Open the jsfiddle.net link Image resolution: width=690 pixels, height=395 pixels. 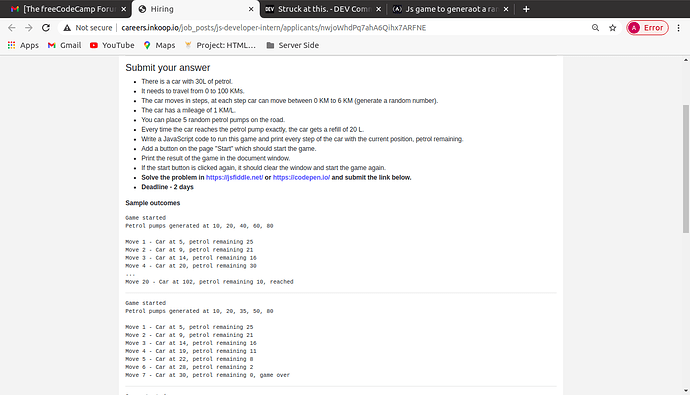point(235,177)
